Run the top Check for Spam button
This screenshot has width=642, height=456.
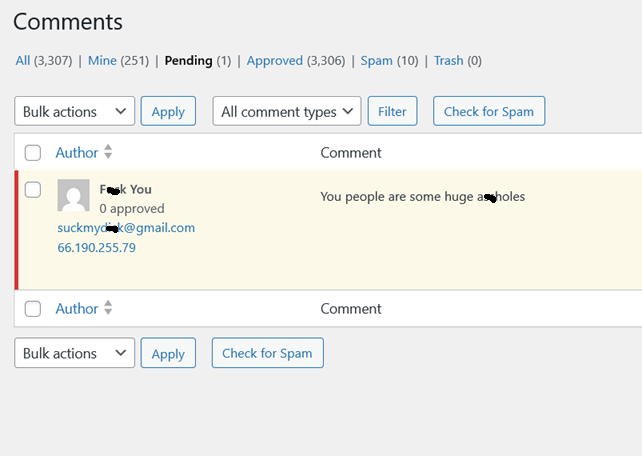pyautogui.click(x=488, y=111)
